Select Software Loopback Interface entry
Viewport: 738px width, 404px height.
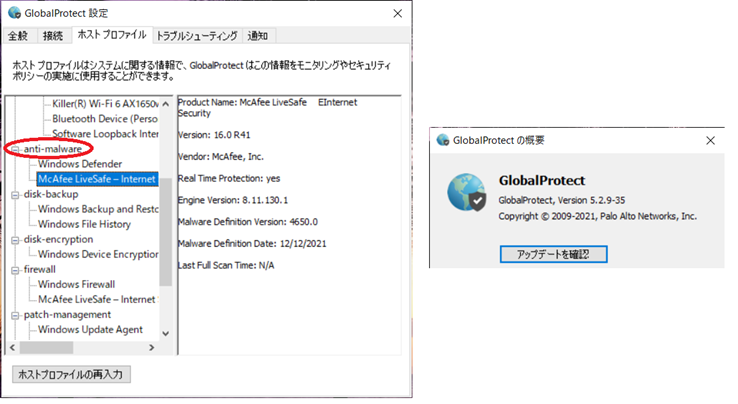105,134
